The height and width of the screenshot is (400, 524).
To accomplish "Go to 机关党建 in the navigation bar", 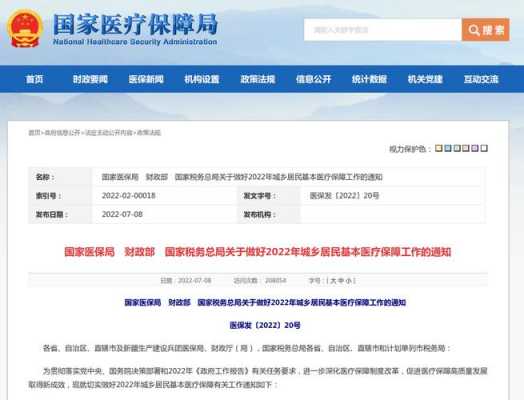I will (425, 79).
